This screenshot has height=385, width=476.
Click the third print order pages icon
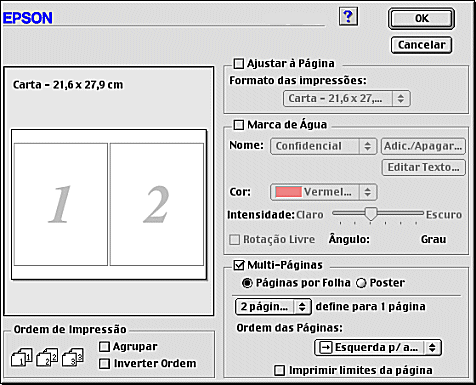pyautogui.click(x=72, y=357)
